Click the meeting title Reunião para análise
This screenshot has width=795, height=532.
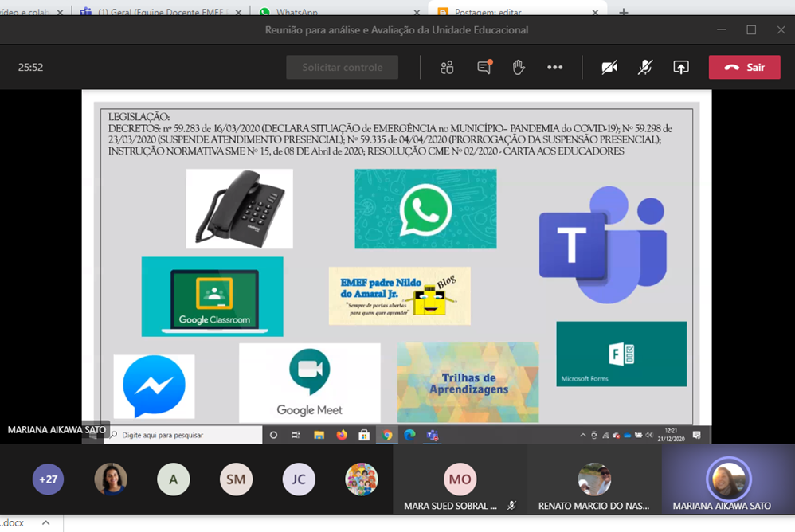point(397,30)
